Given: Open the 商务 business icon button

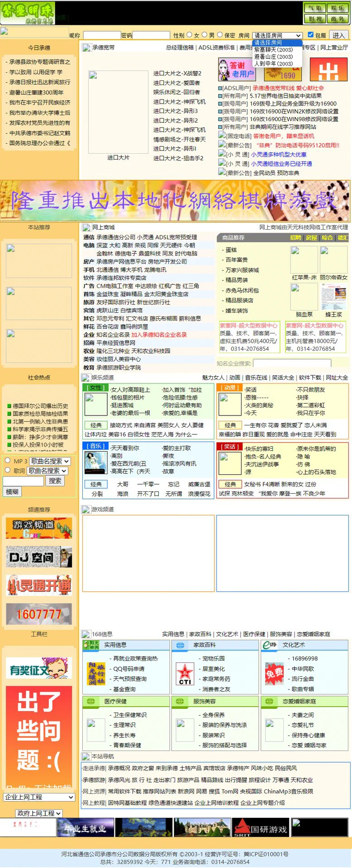Looking at the screenshot, I should (337, 19).
